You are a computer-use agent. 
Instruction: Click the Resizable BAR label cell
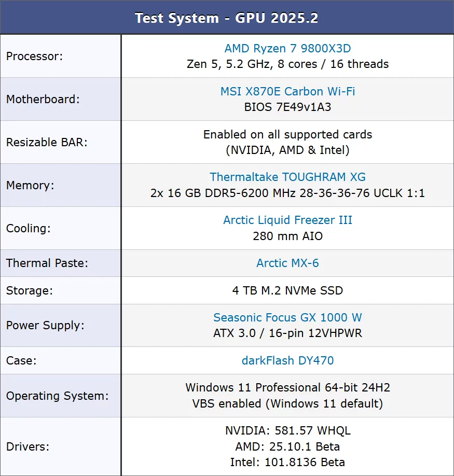[47, 142]
